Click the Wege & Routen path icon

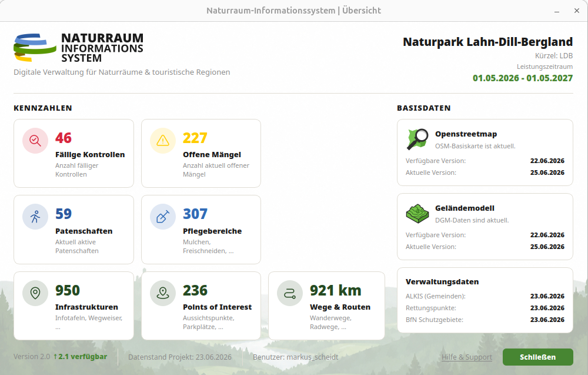coord(290,293)
